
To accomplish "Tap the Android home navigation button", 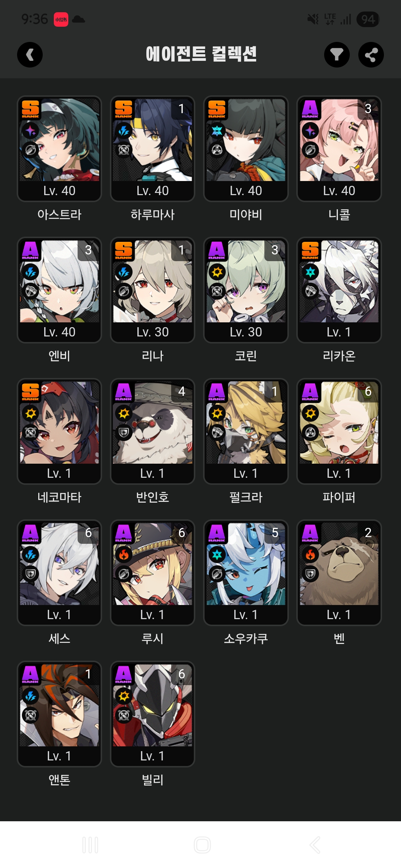I will [x=202, y=845].
